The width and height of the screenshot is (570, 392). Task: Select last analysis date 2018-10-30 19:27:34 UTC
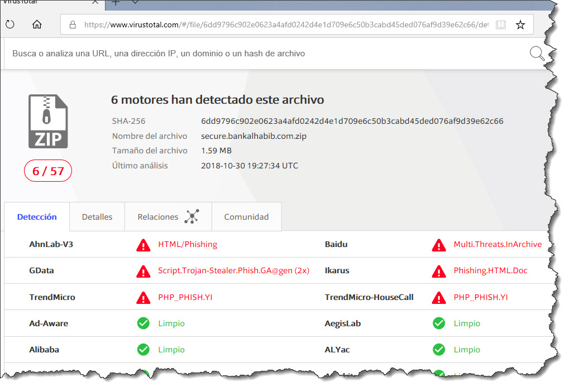[x=250, y=166]
